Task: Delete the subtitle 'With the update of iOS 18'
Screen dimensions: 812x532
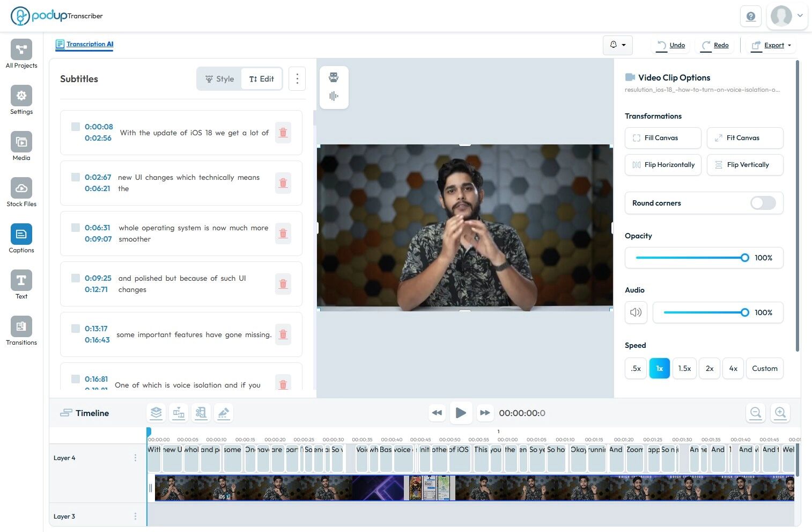Action: 283,133
